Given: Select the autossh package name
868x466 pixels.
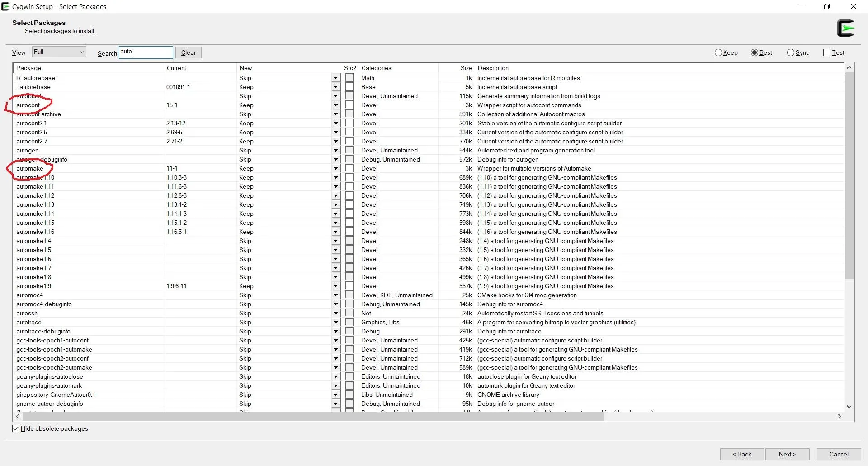Looking at the screenshot, I should [27, 313].
